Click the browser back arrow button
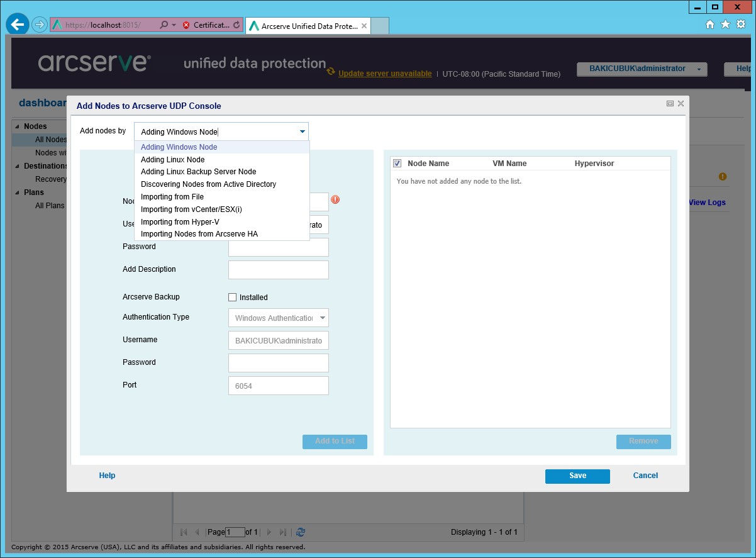 click(18, 25)
